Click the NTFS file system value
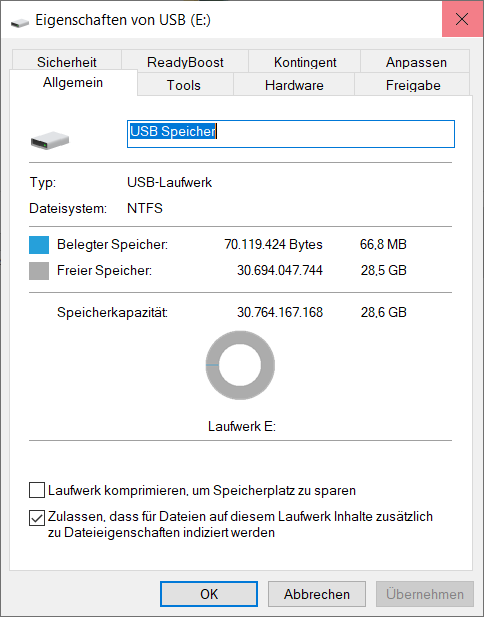The height and width of the screenshot is (617, 484). tap(145, 208)
